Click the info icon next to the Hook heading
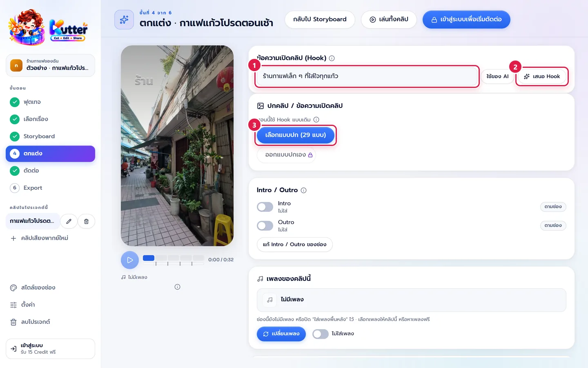 [x=332, y=58]
